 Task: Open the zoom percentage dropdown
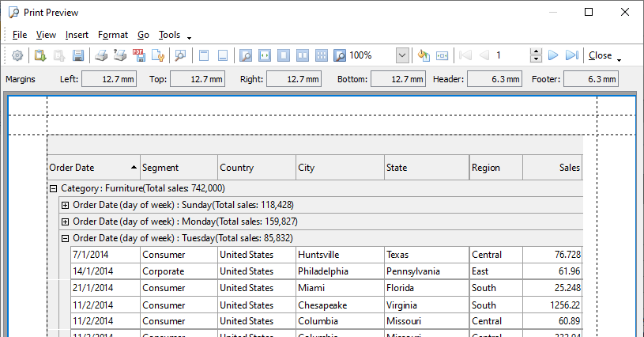coord(402,55)
